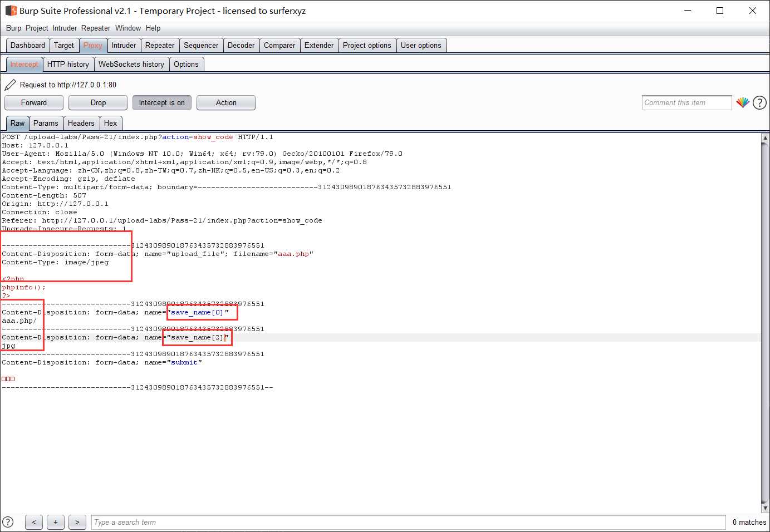Open the Repeater menu in the menu bar

(x=96, y=28)
